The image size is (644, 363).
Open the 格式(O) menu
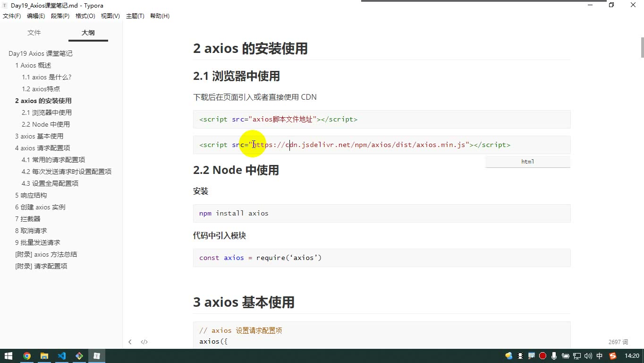click(85, 16)
